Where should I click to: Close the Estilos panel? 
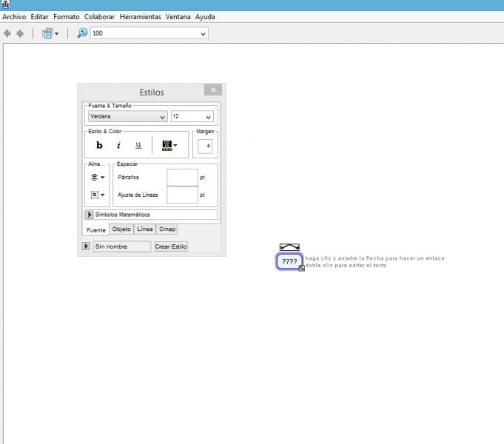[213, 90]
